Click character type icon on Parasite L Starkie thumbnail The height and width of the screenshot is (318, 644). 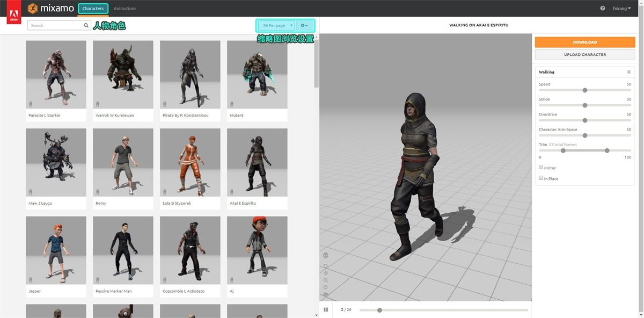click(x=31, y=104)
